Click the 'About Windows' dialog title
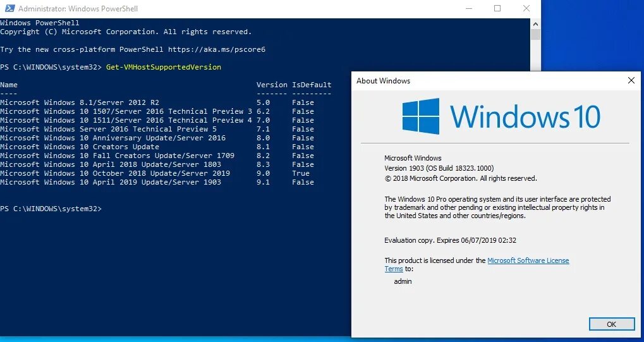 coord(383,81)
